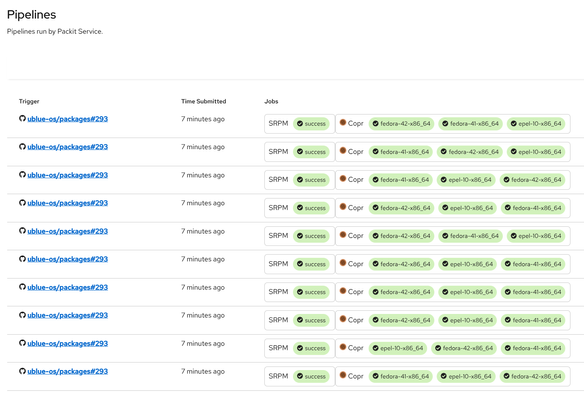Click GitHub icon in last pipeline row
584x395 pixels.
pos(22,371)
